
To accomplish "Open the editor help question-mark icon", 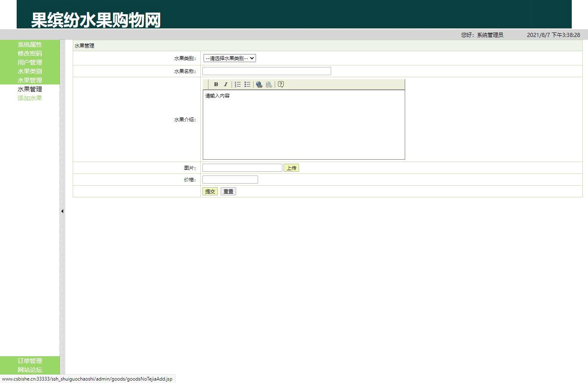I will click(281, 84).
